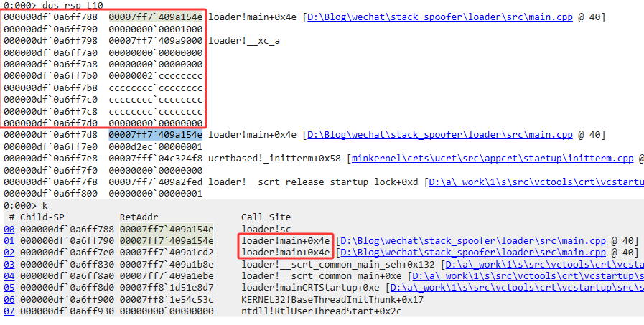Open source link for __scrt_common_main_seh frame
This screenshot has height=325, width=644.
(x=545, y=264)
